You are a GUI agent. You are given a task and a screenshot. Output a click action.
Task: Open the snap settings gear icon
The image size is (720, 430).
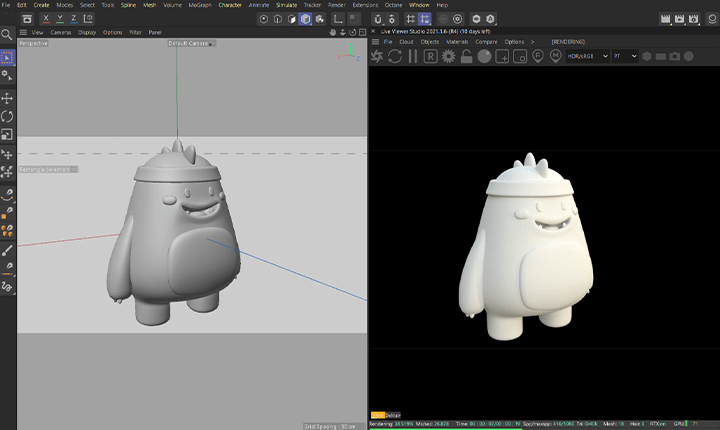(392, 19)
